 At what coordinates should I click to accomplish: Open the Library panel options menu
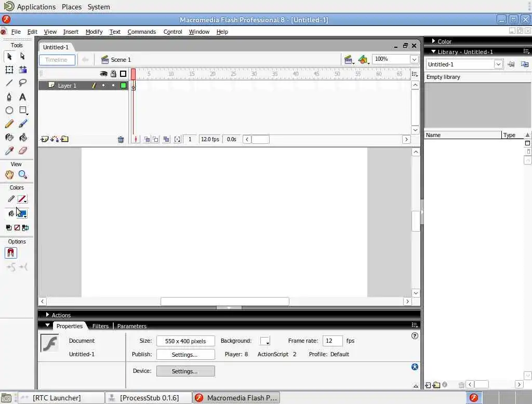(x=526, y=51)
